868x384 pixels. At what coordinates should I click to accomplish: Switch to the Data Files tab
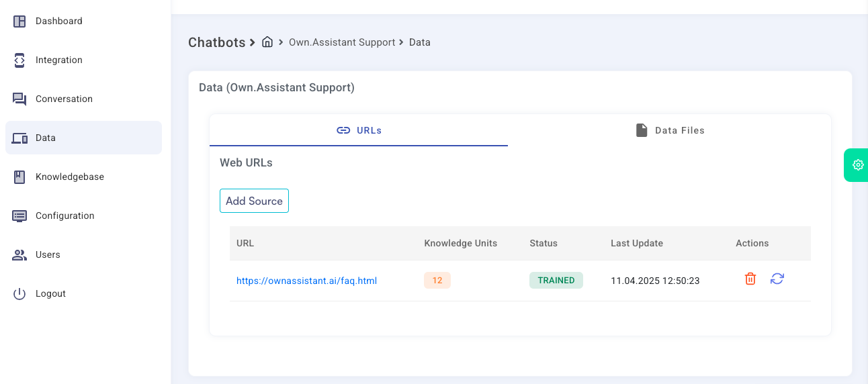[670, 130]
